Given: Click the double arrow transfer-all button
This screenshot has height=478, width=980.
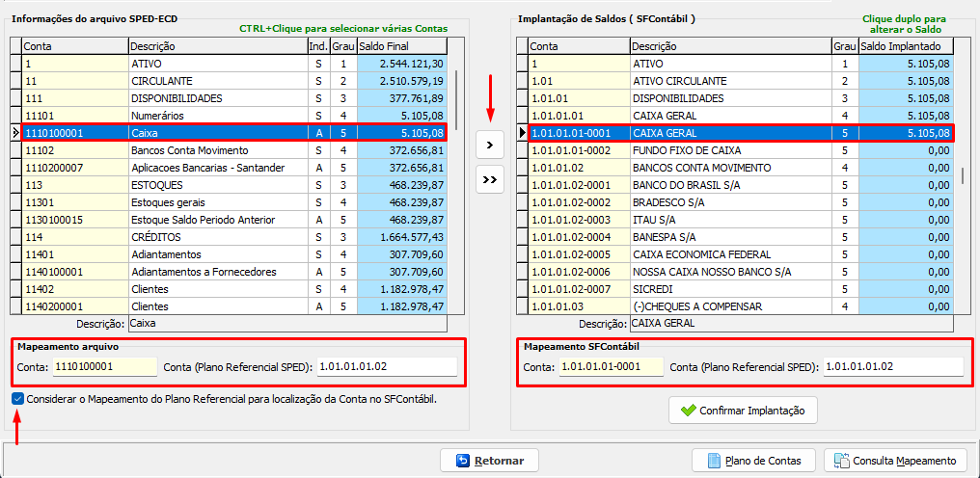Looking at the screenshot, I should (x=490, y=179).
